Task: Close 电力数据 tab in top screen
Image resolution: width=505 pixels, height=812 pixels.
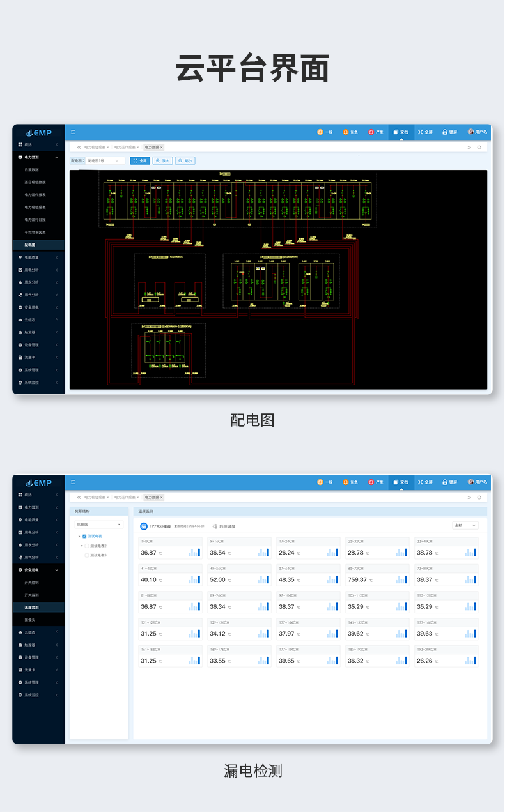Action: 162,147
